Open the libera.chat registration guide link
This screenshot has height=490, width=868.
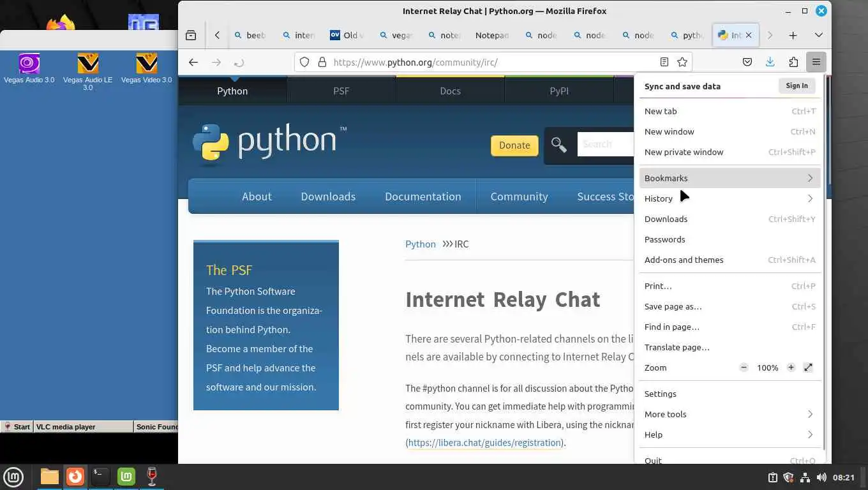(x=484, y=442)
